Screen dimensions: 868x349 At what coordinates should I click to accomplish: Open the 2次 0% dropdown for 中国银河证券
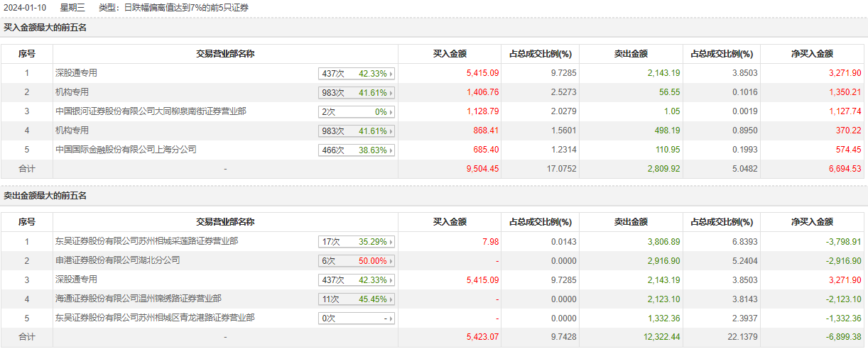356,112
